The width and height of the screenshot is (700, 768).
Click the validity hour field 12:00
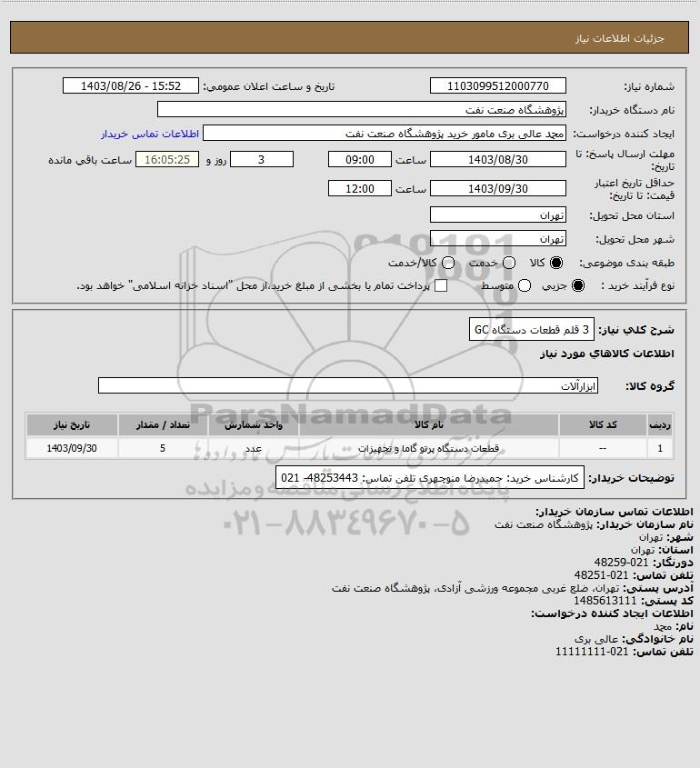point(360,188)
